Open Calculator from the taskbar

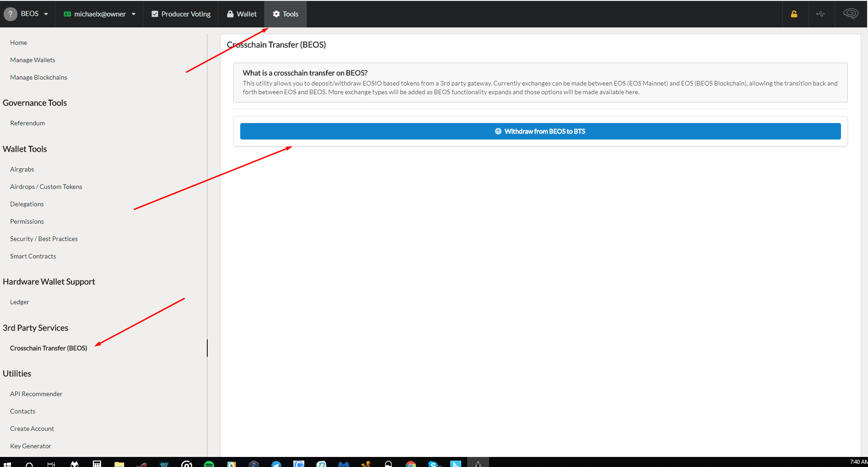pos(97,464)
